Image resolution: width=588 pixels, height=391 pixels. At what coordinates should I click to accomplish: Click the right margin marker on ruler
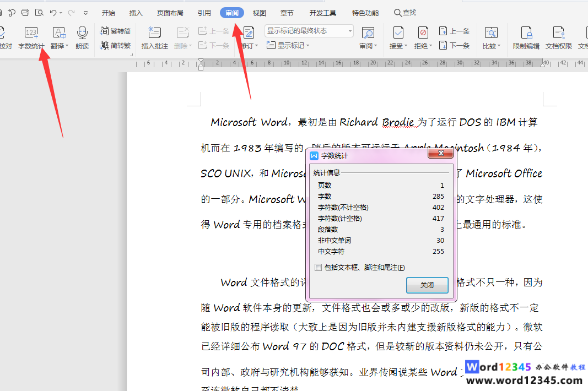pos(543,64)
